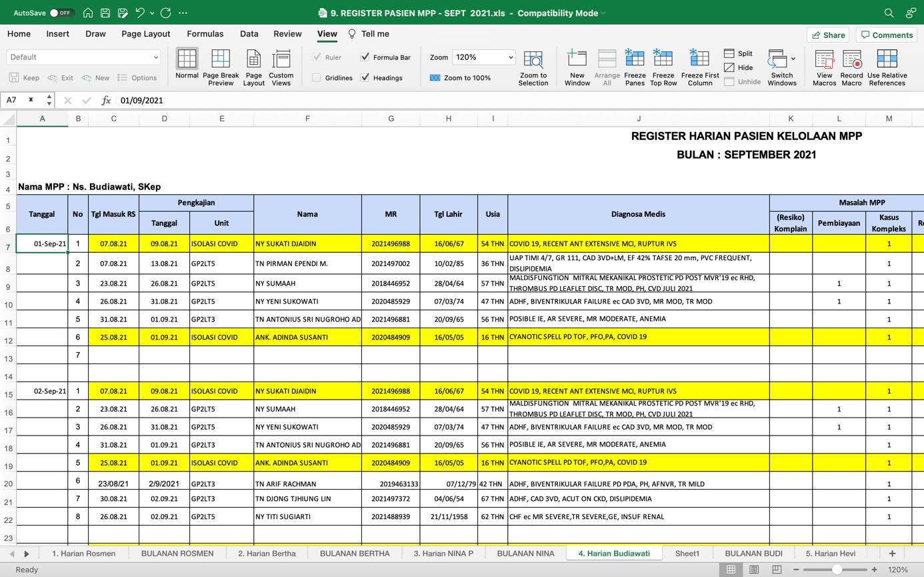
Task: Open a New Window
Action: coord(577,67)
